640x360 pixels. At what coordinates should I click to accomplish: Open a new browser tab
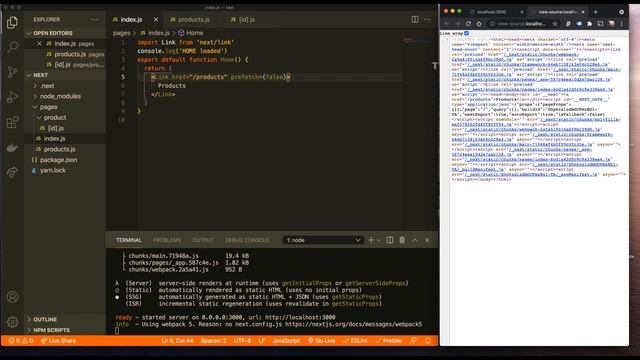coord(596,12)
